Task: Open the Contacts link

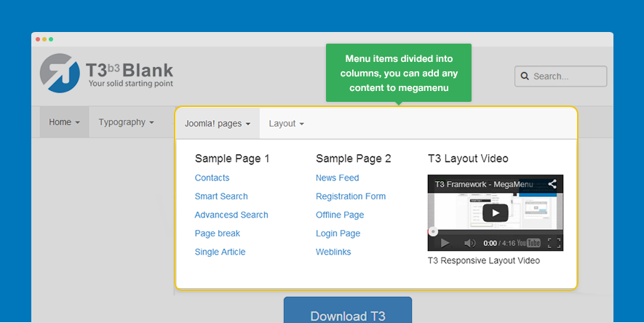Action: pos(212,178)
